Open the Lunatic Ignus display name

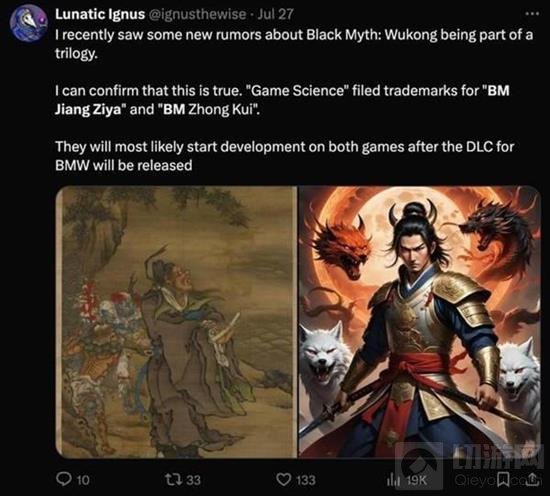point(100,14)
